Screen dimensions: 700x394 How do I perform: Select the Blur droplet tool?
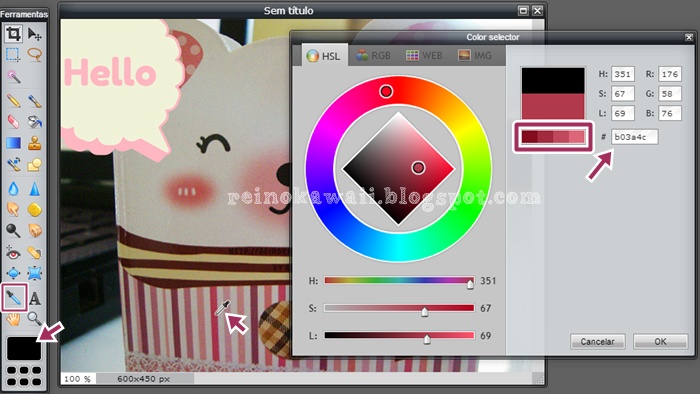[13, 189]
